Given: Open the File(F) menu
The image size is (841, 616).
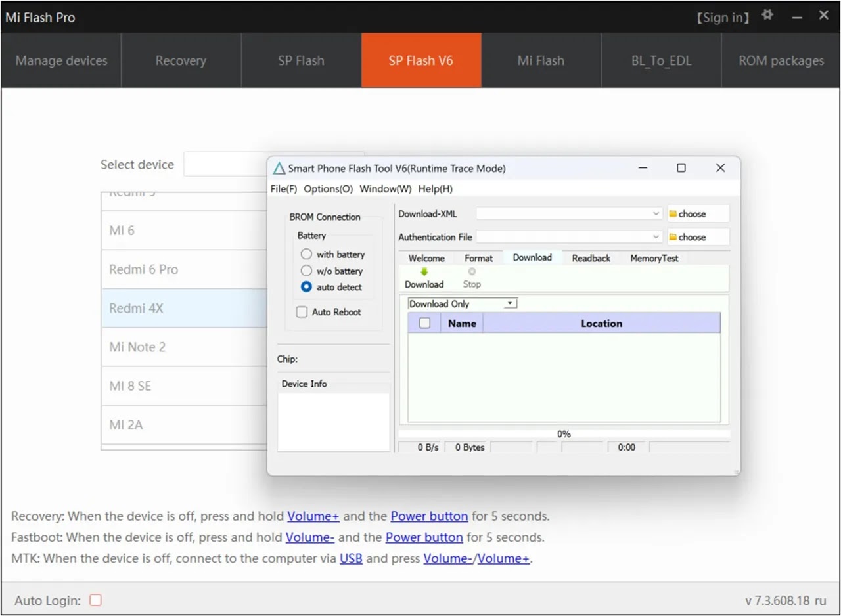Looking at the screenshot, I should point(284,188).
